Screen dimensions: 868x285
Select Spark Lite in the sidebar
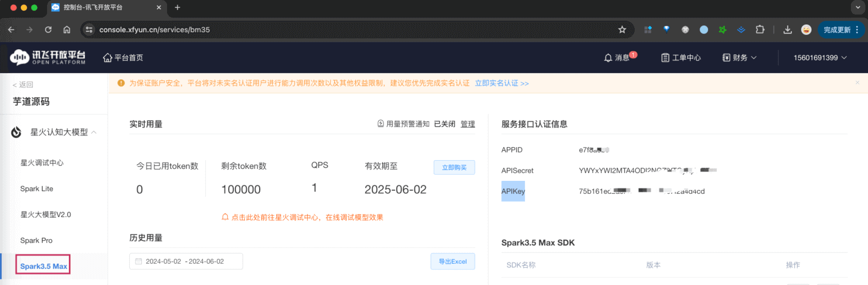(x=37, y=189)
